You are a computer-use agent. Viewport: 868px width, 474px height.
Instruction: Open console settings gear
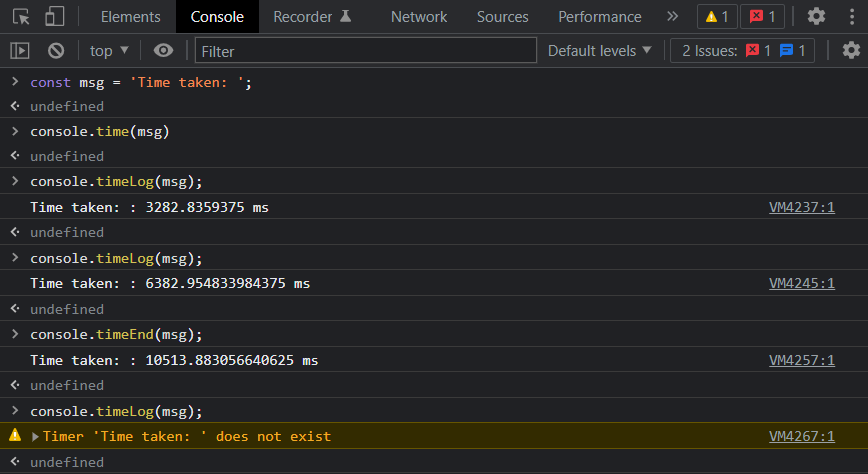pyautogui.click(x=851, y=51)
